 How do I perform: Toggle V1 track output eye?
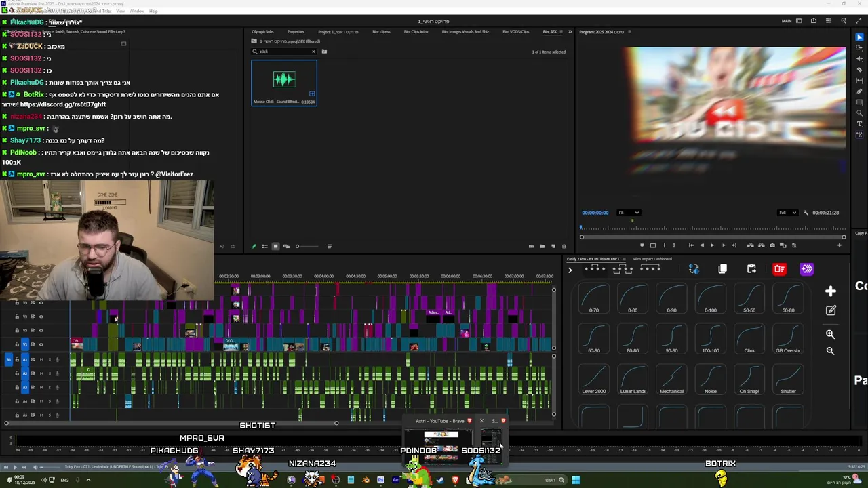pyautogui.click(x=41, y=344)
